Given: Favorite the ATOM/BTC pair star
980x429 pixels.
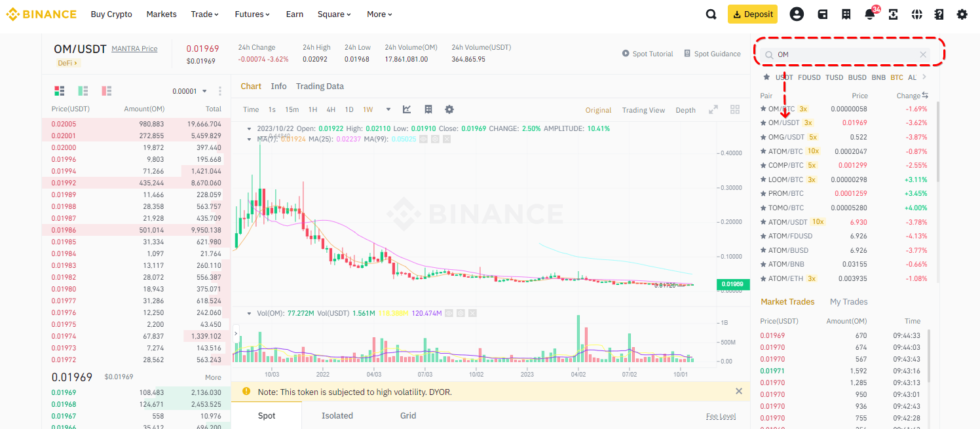Looking at the screenshot, I should coord(763,151).
